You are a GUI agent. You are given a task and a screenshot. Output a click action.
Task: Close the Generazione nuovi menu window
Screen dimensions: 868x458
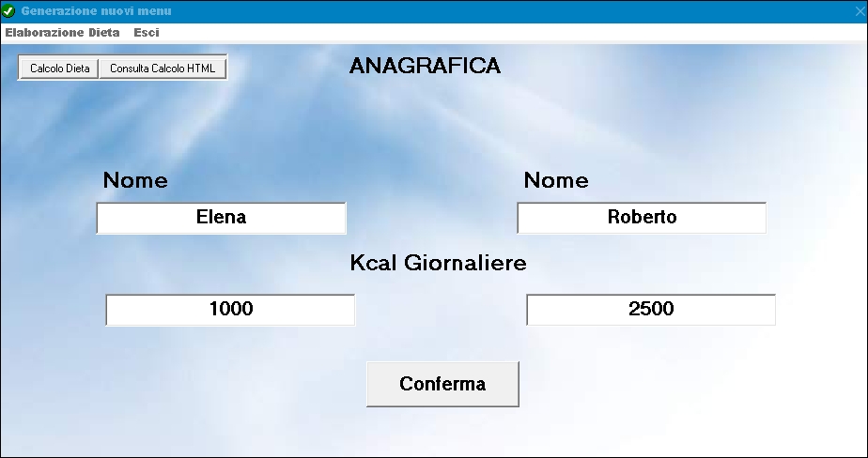(860, 11)
